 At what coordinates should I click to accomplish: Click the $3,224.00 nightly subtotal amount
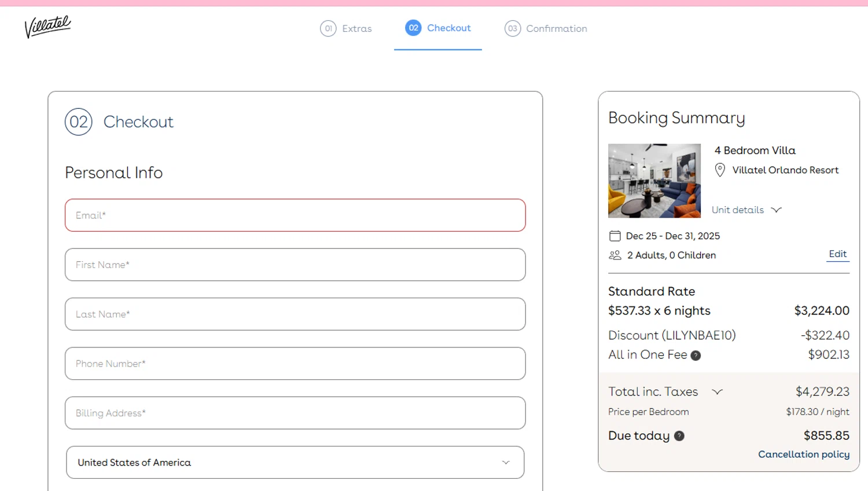click(822, 311)
